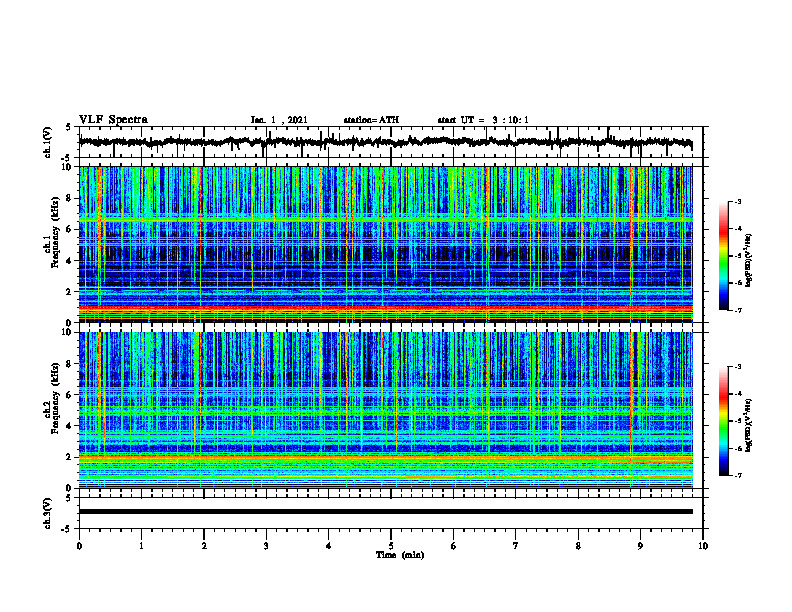Image resolution: width=792 pixels, height=612 pixels.
Task: Click time axis tick label 7
Action: (x=516, y=546)
